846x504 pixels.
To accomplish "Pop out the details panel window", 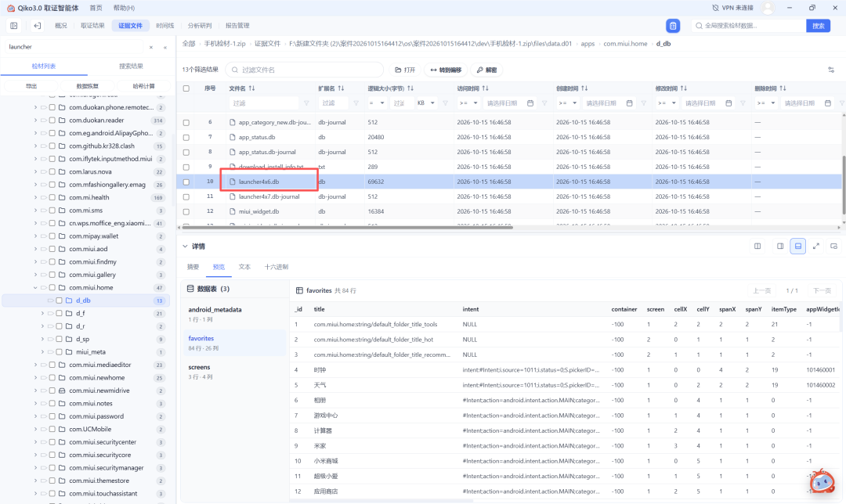I will tap(833, 247).
